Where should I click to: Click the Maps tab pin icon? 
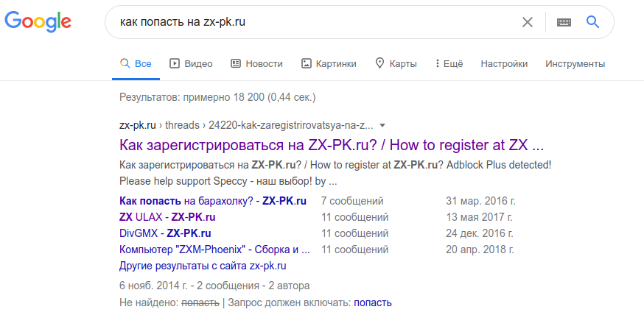pos(380,63)
